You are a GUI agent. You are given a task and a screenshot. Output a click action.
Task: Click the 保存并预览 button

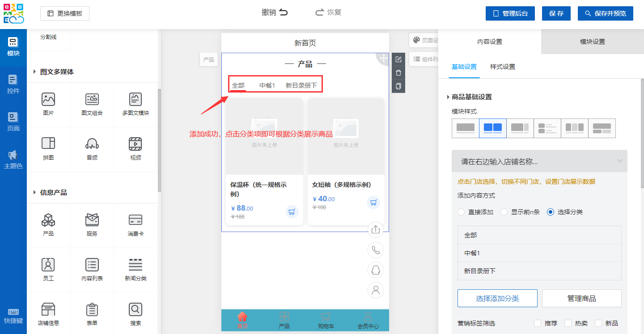click(608, 13)
